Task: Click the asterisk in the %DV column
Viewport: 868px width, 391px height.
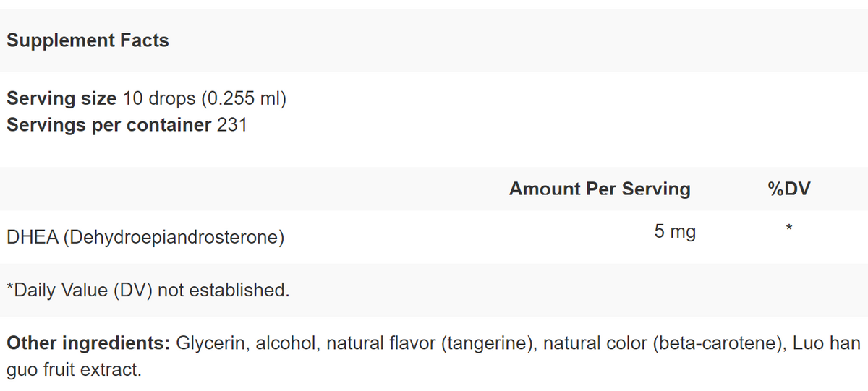Action: coord(789,230)
